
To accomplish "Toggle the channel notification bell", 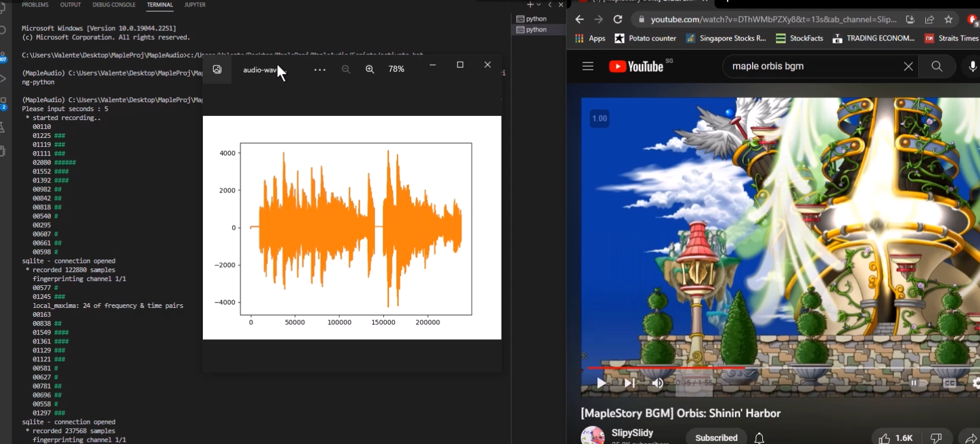I will 759,438.
